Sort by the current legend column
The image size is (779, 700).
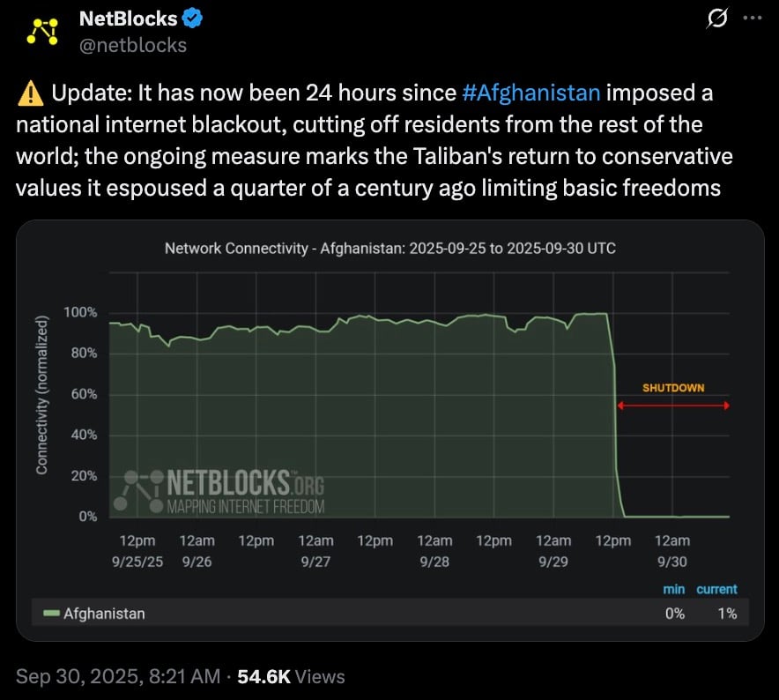coord(716,589)
